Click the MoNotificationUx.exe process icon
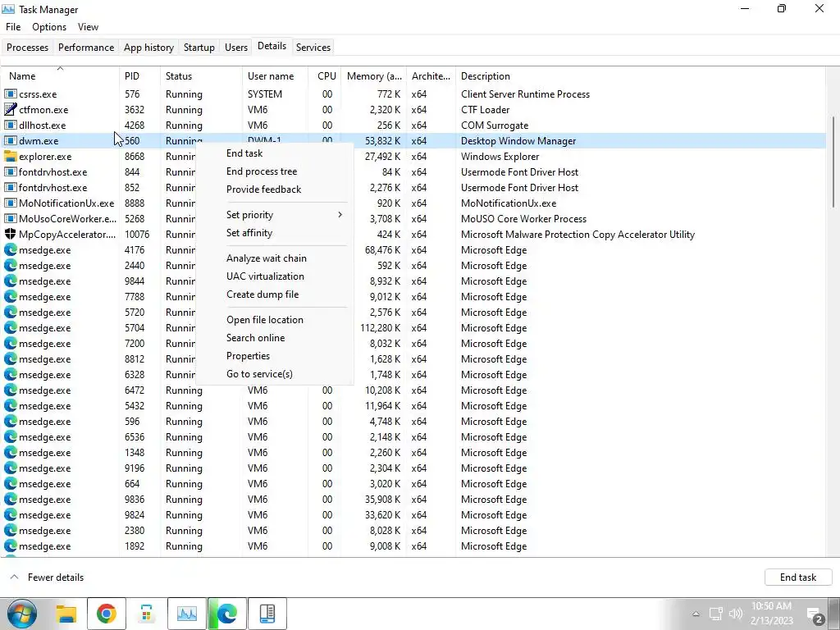The image size is (840, 630). coord(10,203)
